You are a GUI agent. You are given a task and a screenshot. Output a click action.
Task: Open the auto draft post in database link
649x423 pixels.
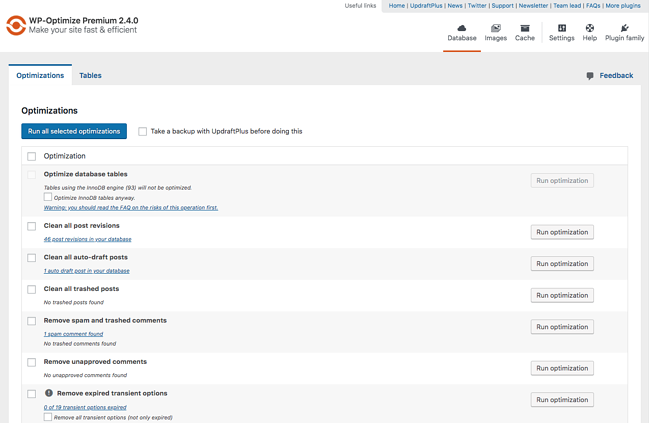coord(87,271)
